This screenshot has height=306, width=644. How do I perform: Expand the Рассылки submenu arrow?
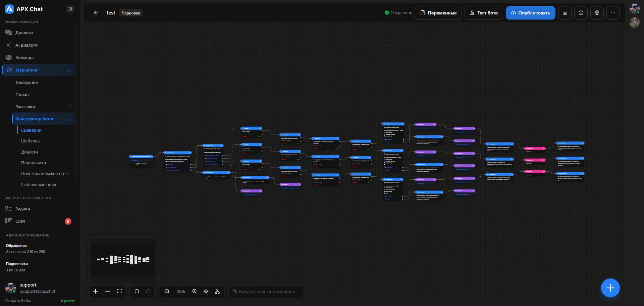[x=70, y=106]
